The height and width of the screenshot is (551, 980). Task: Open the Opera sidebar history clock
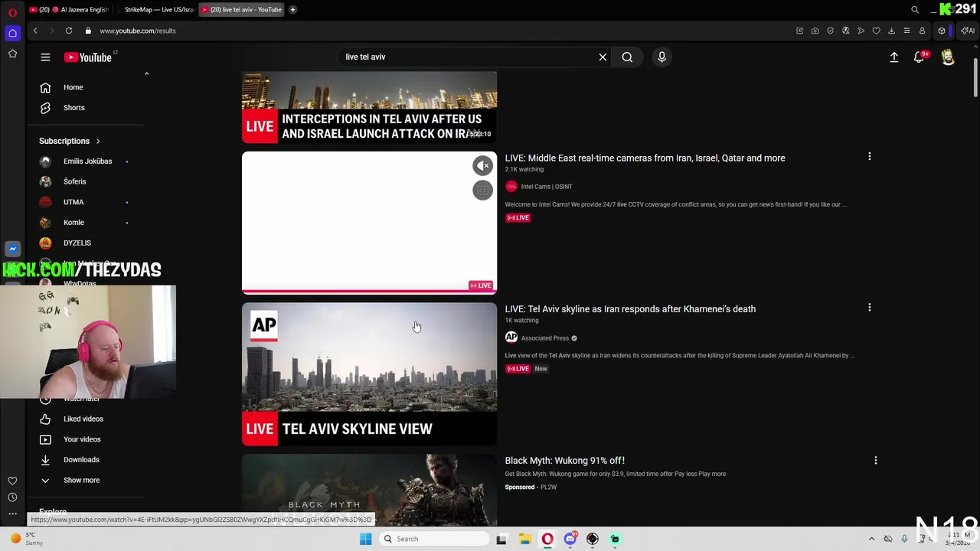pos(12,497)
